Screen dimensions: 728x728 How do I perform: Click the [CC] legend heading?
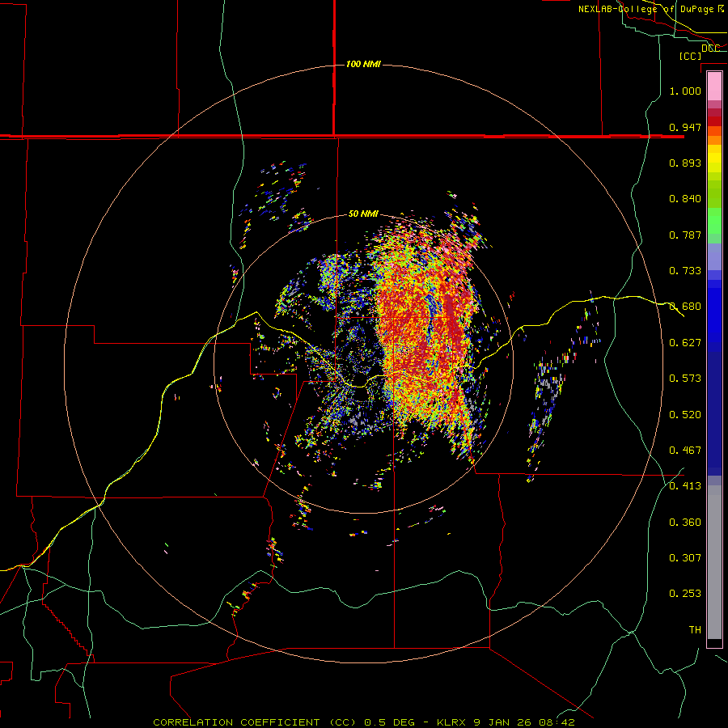pos(690,56)
